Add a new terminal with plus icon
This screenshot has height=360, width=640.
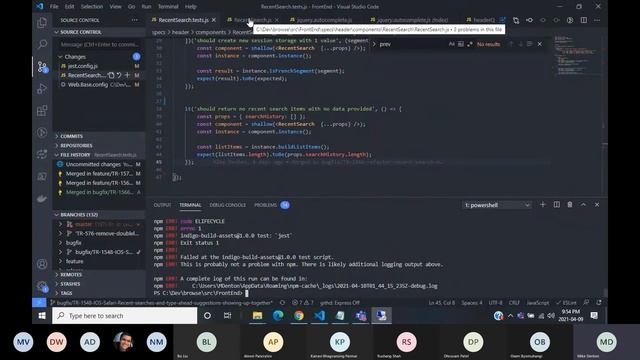(543, 204)
